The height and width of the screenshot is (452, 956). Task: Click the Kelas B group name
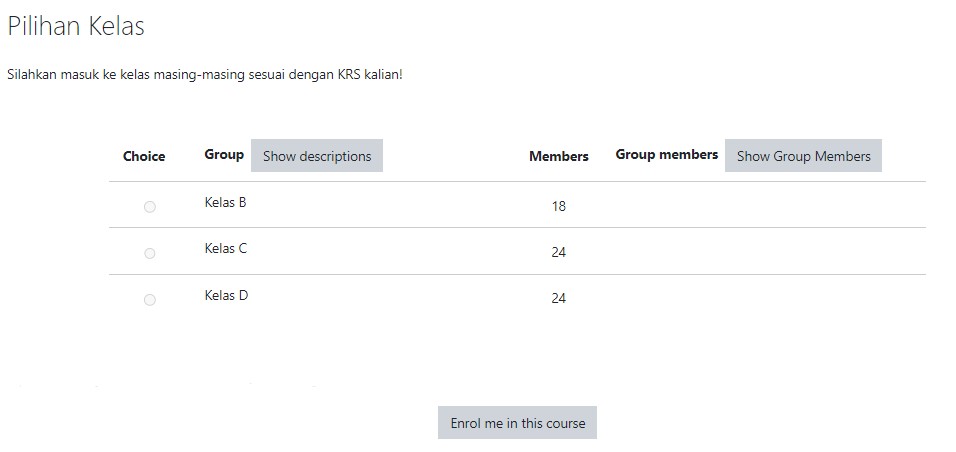226,203
